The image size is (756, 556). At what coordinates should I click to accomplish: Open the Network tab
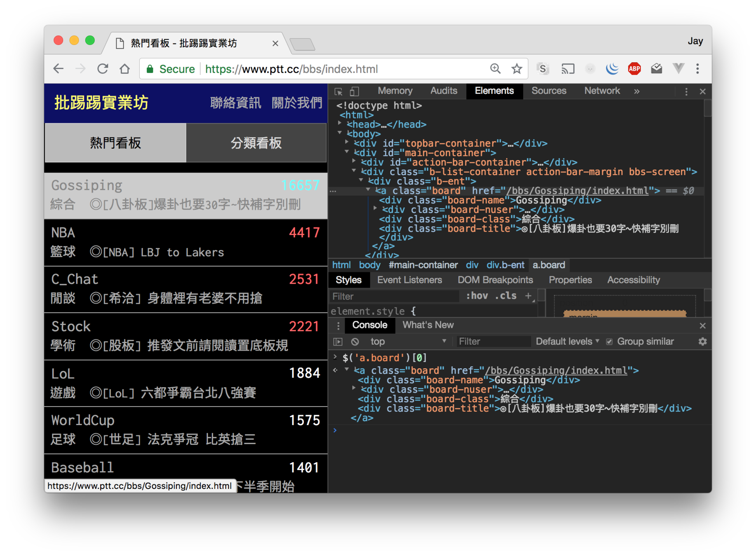(602, 91)
